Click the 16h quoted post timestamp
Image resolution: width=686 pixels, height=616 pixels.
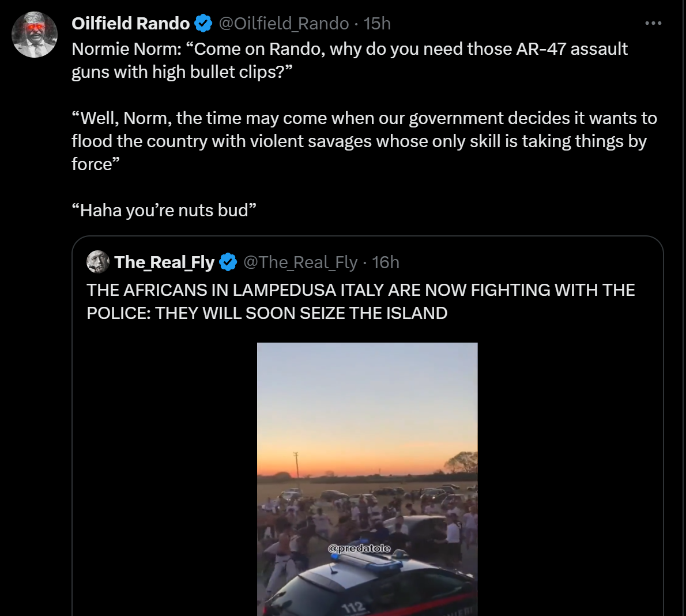tap(386, 262)
